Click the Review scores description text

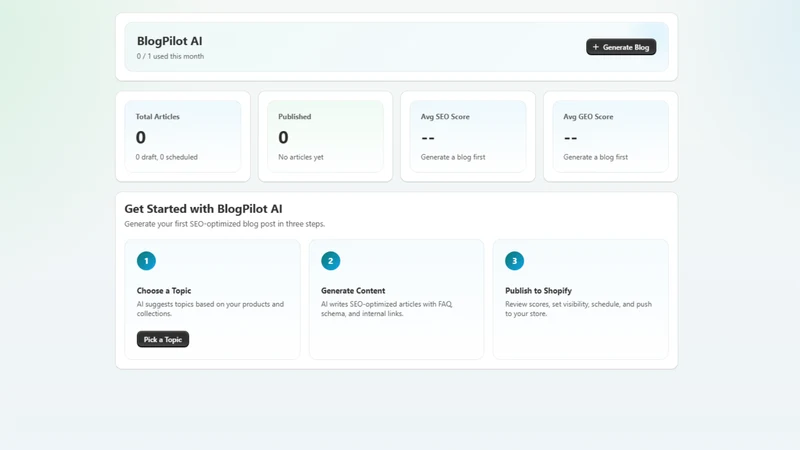pyautogui.click(x=578, y=309)
